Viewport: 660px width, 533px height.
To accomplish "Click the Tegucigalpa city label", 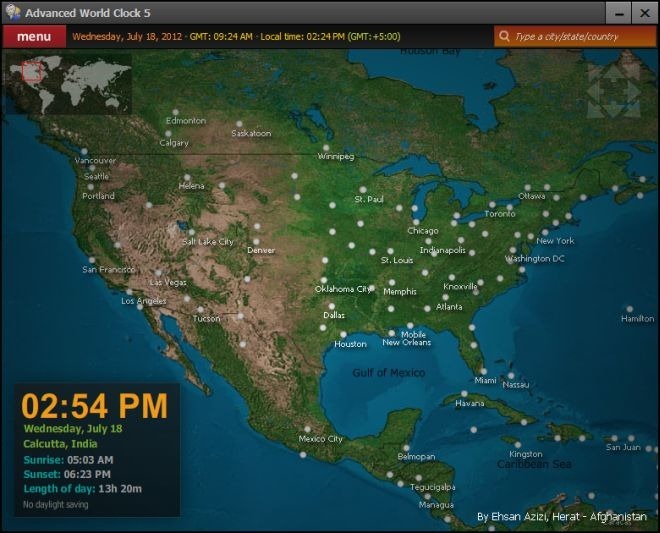I will coord(433,487).
